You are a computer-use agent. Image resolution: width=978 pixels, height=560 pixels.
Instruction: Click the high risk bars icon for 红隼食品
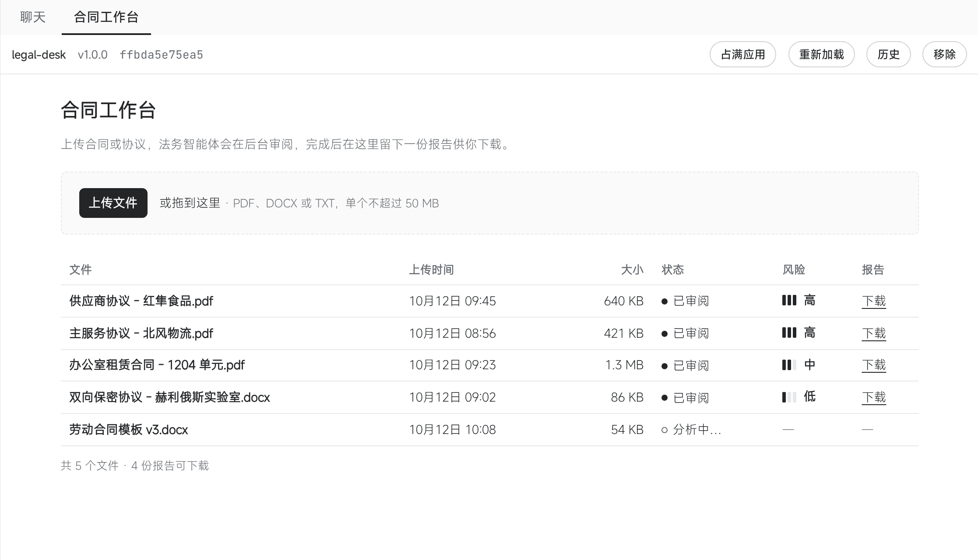(x=789, y=300)
